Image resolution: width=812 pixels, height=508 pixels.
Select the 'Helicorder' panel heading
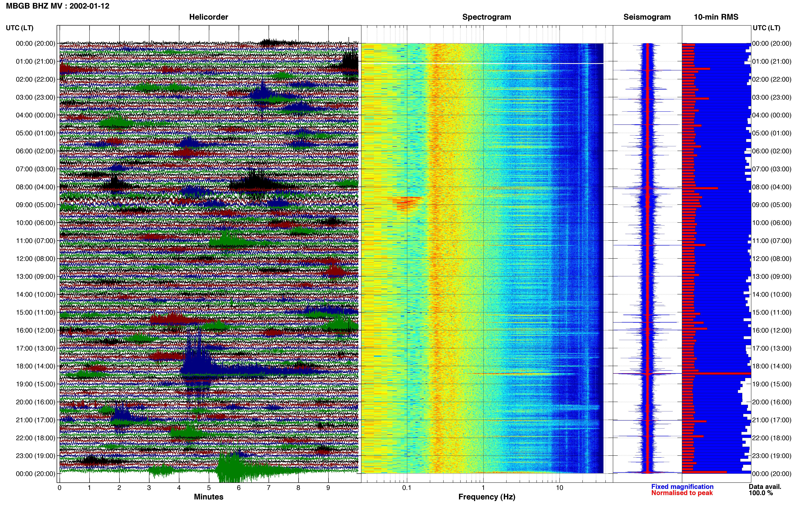click(x=208, y=17)
